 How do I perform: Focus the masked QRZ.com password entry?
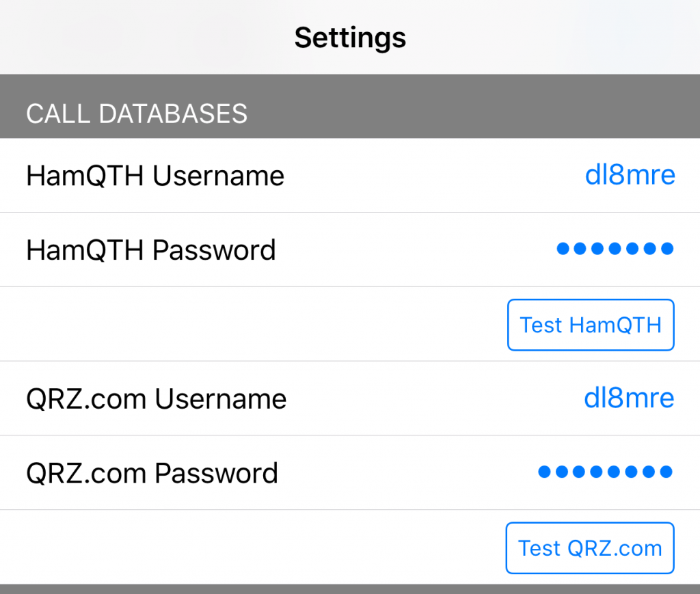[x=606, y=472]
